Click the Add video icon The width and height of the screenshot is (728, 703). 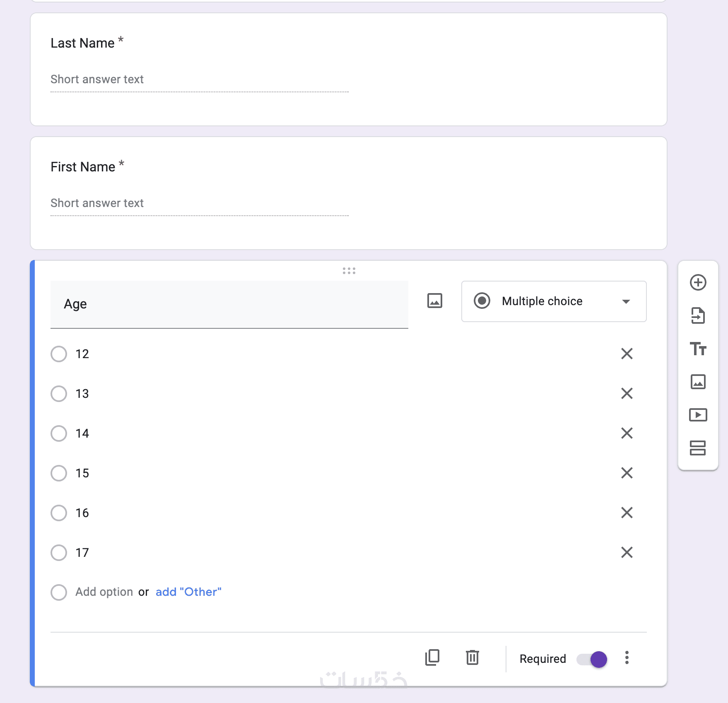698,415
